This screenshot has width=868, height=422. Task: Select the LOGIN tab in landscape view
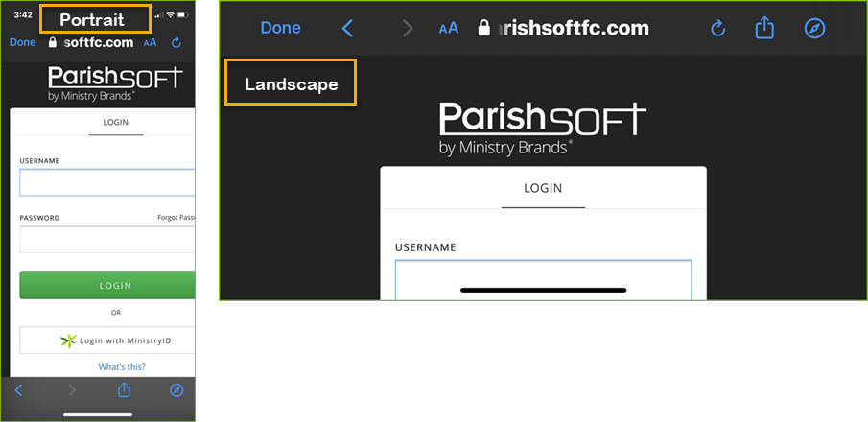pos(543,188)
